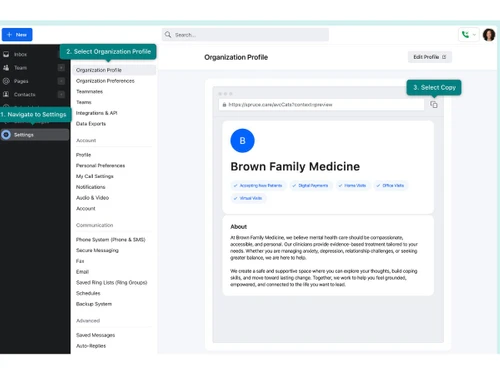Click the Organization Profile page title

(x=236, y=57)
